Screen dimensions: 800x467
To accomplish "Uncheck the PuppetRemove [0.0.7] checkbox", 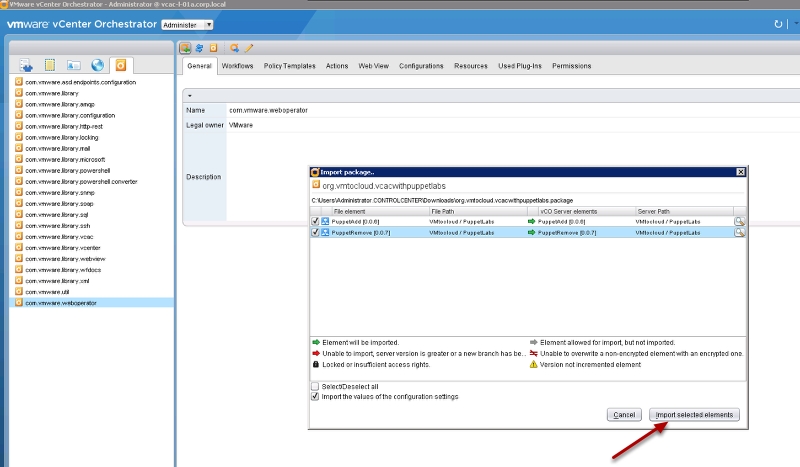I will tap(315, 232).
